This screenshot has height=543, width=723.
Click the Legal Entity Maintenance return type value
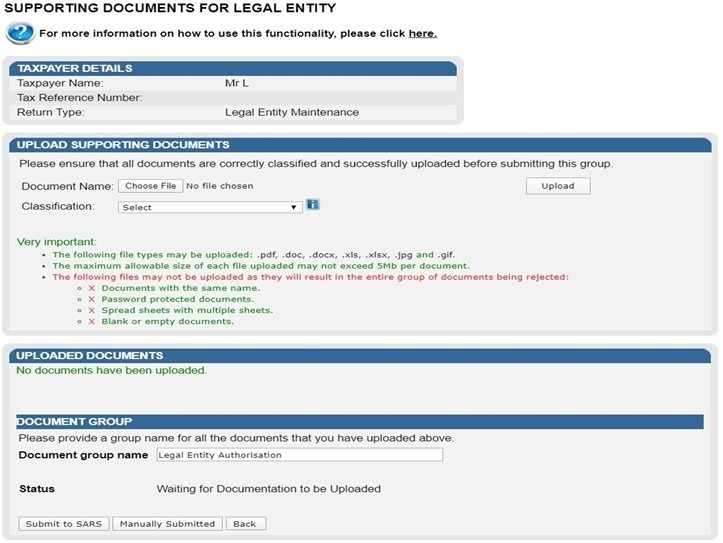292,113
